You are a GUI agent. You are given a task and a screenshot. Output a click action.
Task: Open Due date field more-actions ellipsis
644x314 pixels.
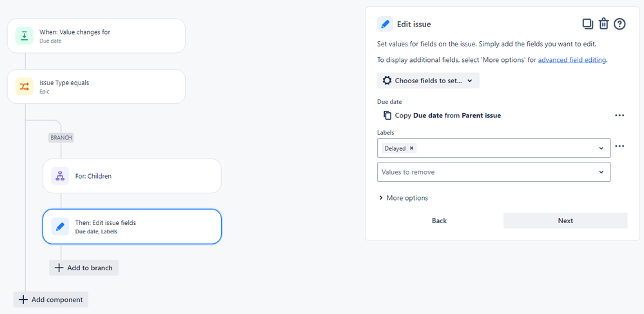(620, 115)
